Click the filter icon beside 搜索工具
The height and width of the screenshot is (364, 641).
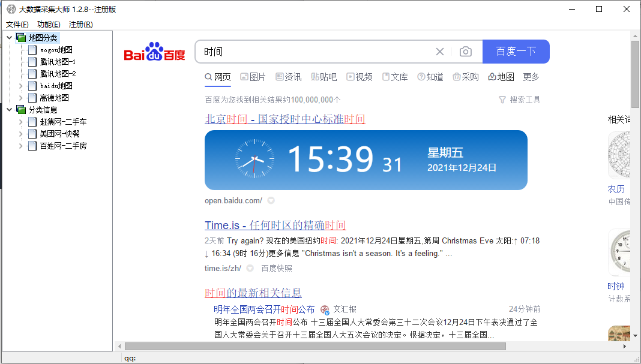click(502, 100)
